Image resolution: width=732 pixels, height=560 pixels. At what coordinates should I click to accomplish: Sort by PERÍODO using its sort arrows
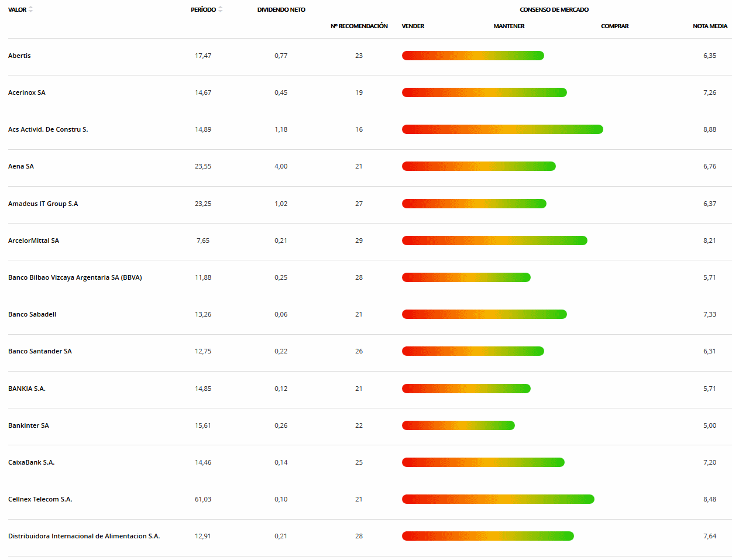pos(220,9)
